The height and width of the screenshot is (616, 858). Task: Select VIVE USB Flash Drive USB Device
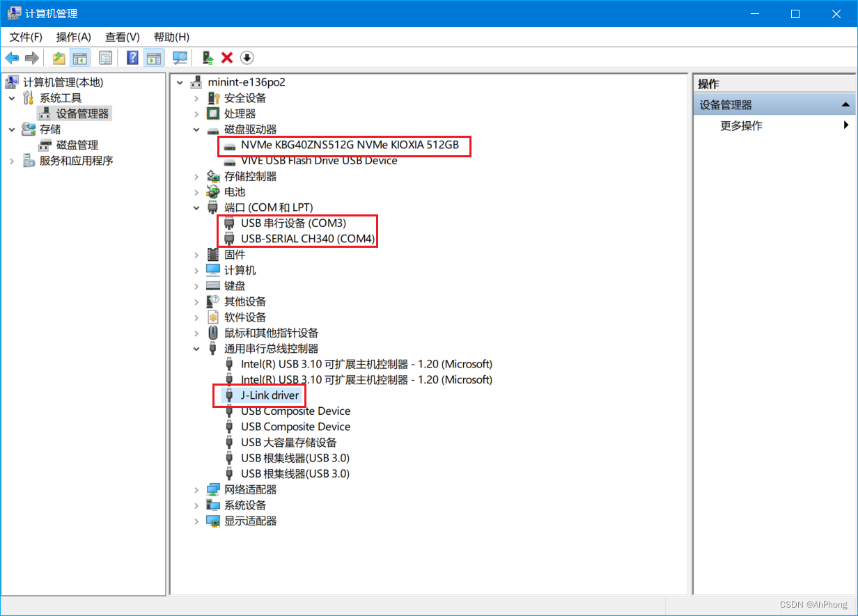(319, 160)
